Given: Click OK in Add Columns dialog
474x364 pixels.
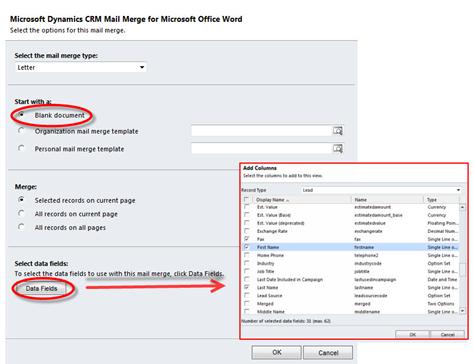Looking at the screenshot, I should 412,334.
